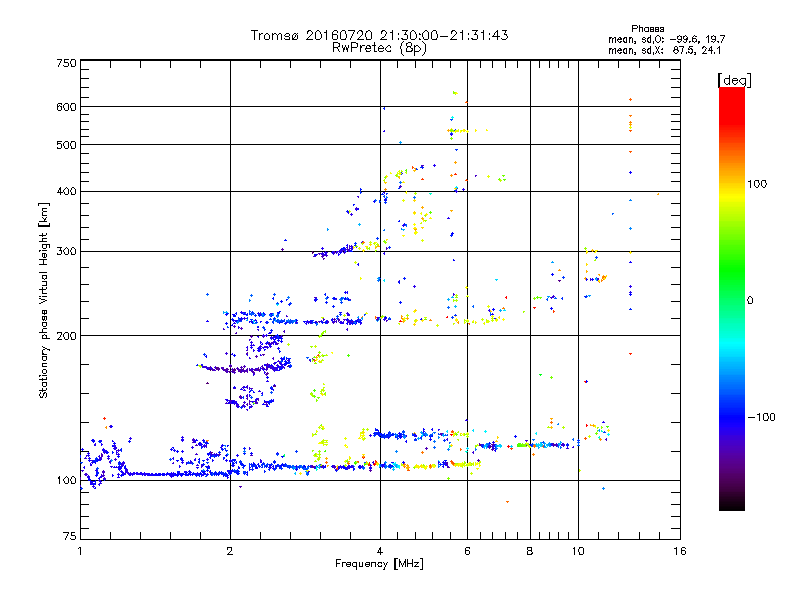
Task: Click the plot title starting with "Tromsø 20160720"
Action: point(379,35)
